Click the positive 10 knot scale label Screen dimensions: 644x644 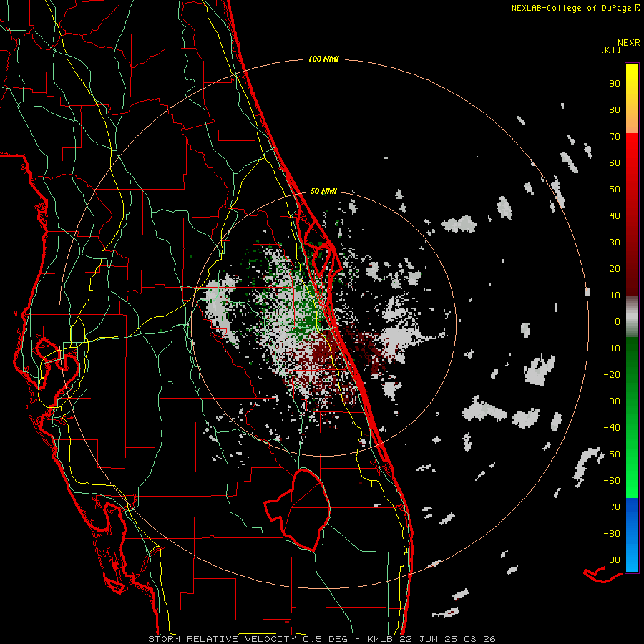(x=615, y=296)
